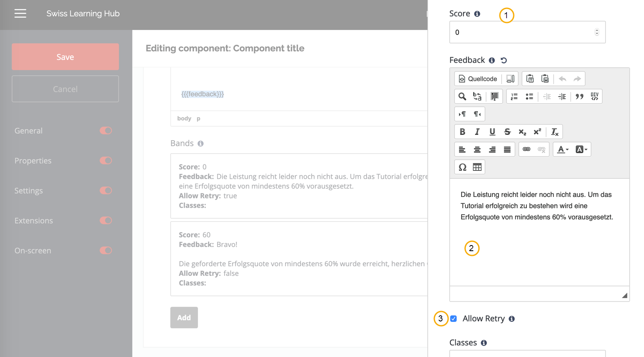Align text left
644x357 pixels.
coord(462,150)
